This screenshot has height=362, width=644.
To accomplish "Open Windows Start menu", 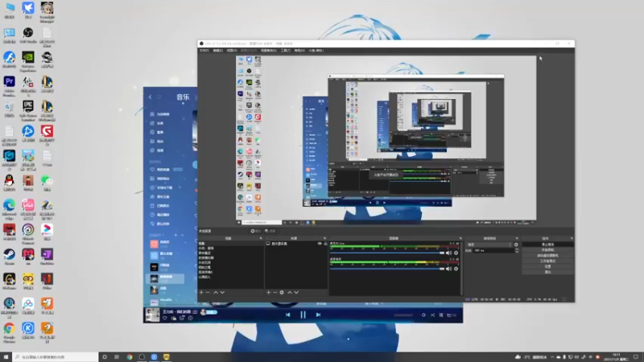I will (6, 357).
